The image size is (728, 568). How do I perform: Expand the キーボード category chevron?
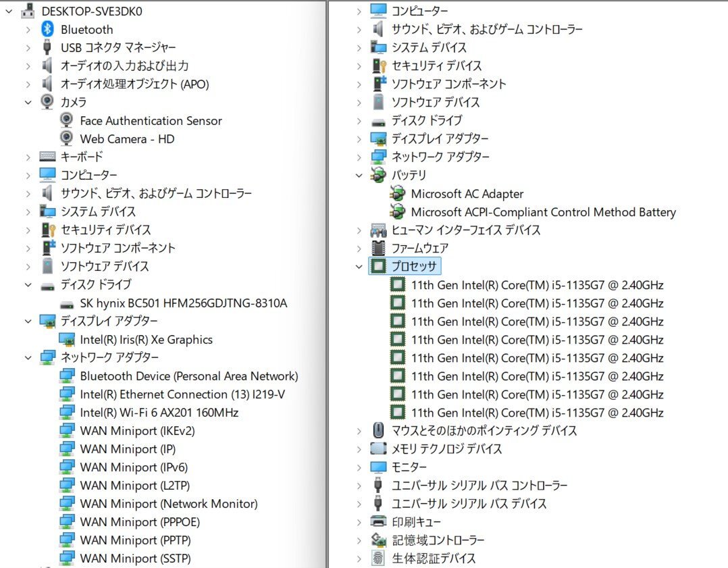point(28,157)
